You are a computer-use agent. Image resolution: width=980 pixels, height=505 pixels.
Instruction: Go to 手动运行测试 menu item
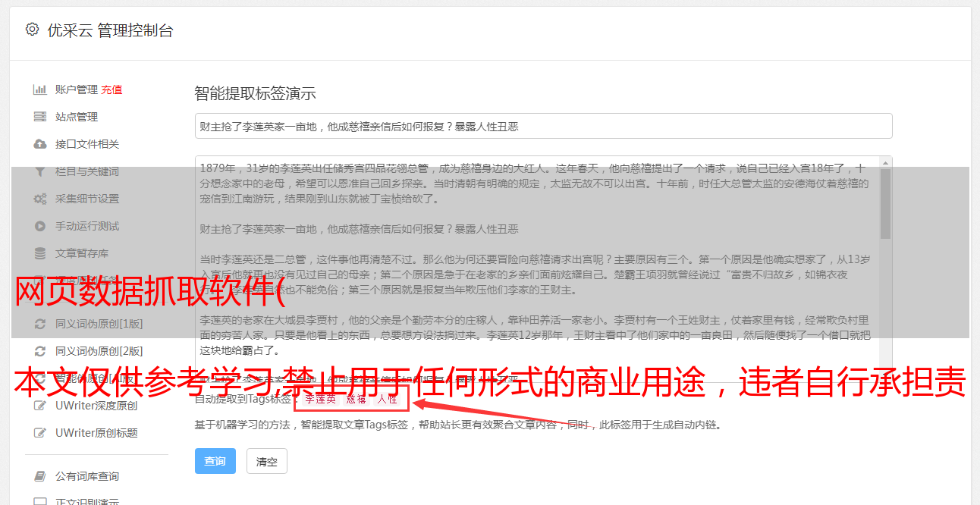coord(87,226)
